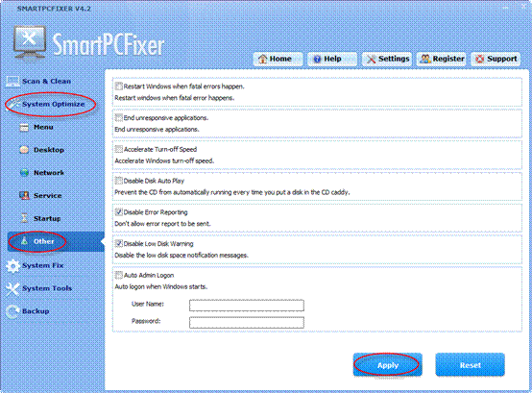This screenshot has width=532, height=393.
Task: Click the SmartPCFixer monitor logo icon
Action: 30,43
